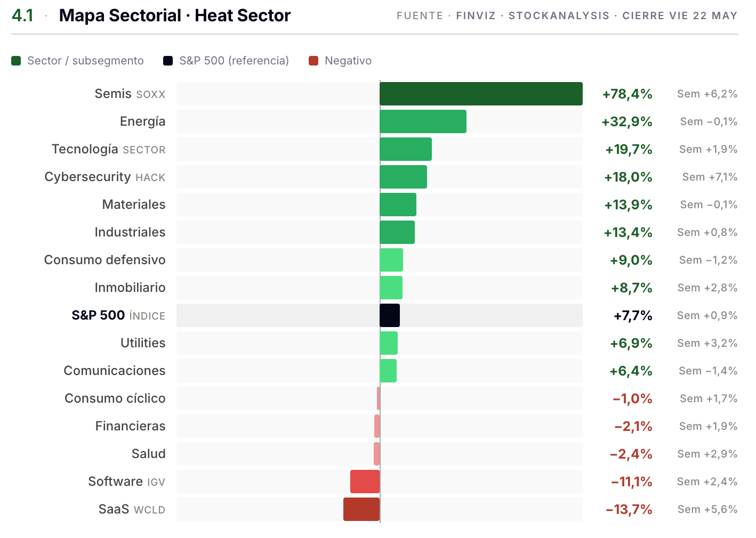
Task: Click the Utilities row label
Action: click(143, 343)
